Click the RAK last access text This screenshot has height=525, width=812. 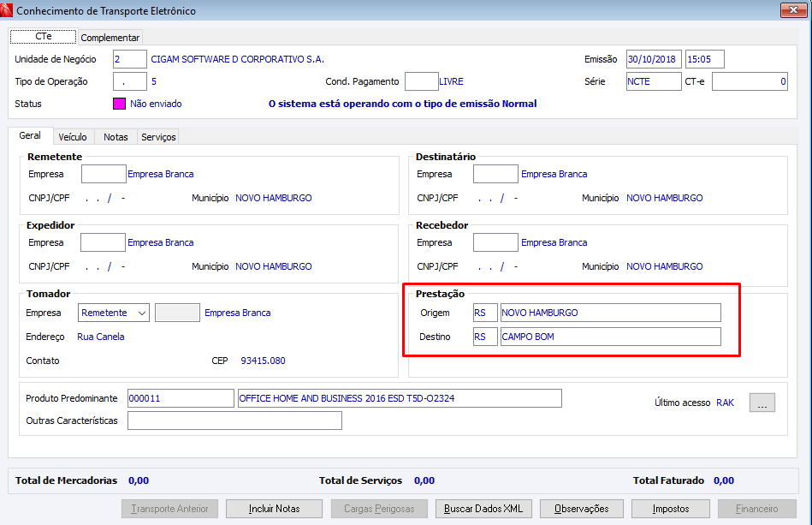tap(725, 403)
